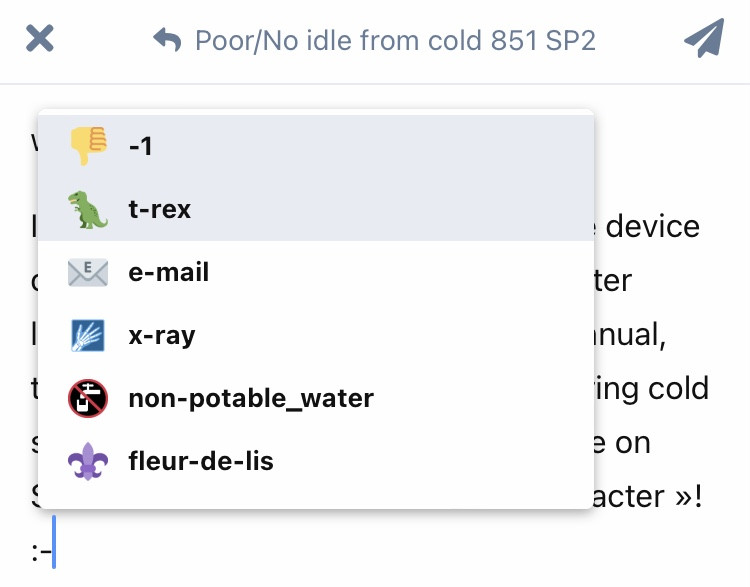
Task: Select the purple fleur-de-lis icon
Action: coord(88,461)
